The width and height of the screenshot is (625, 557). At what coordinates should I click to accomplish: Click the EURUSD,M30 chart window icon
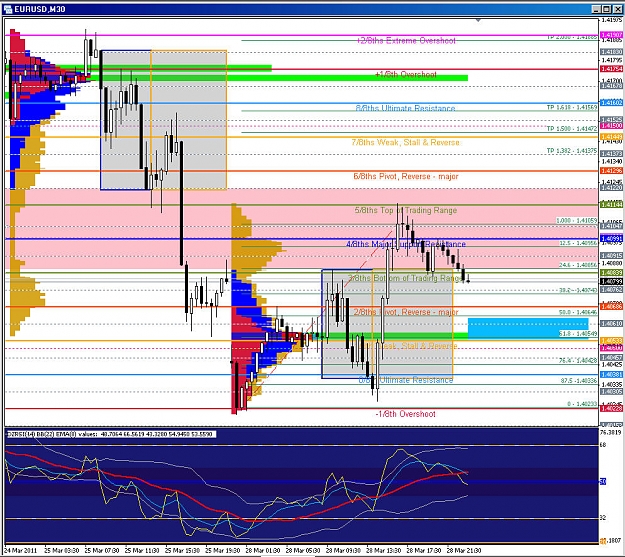point(7,9)
